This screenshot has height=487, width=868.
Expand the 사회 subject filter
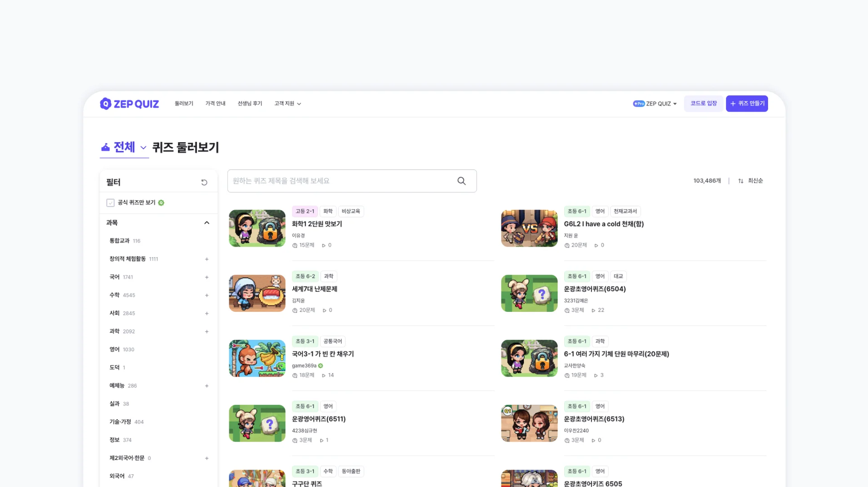[207, 314]
